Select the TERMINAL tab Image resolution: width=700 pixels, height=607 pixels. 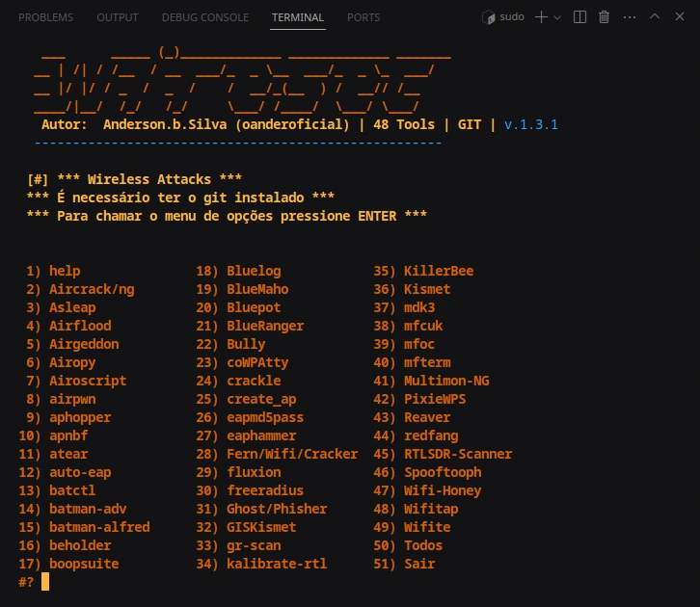point(298,17)
